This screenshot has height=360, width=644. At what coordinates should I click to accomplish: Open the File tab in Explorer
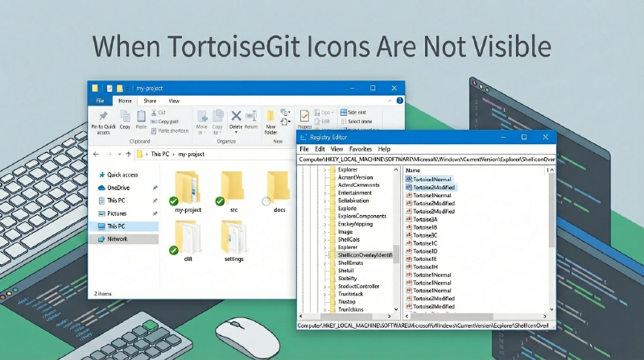[x=100, y=101]
